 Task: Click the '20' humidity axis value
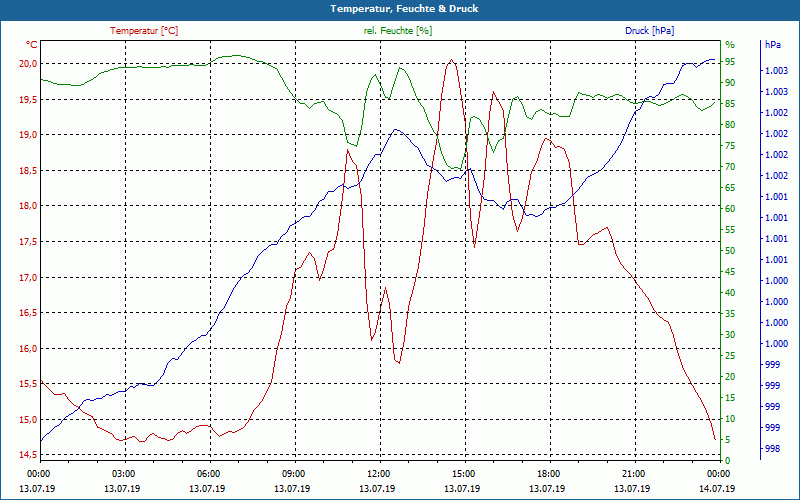730,377
